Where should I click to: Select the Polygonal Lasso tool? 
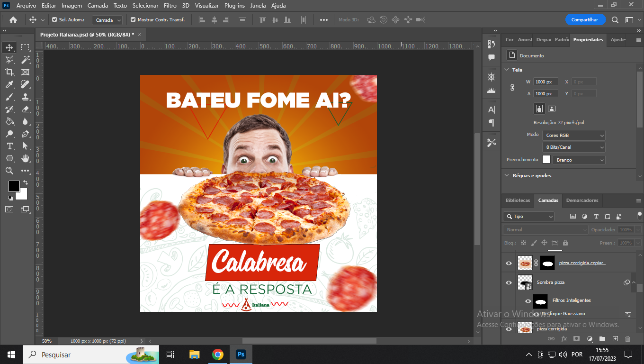pyautogui.click(x=9, y=60)
